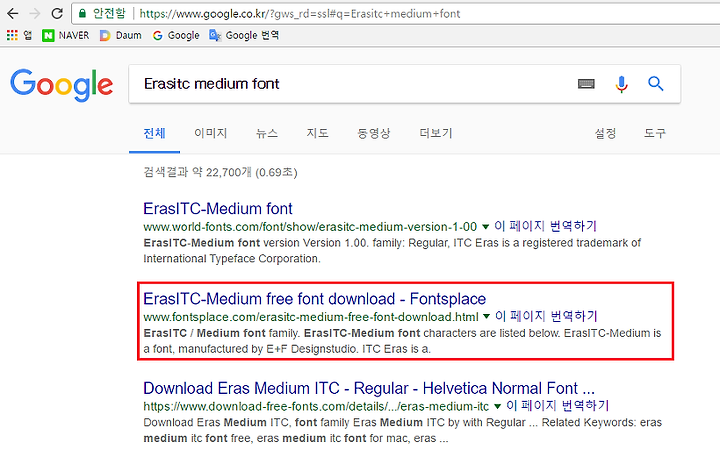Translate the Fontsplace result page
This screenshot has height=457, width=720.
[546, 316]
